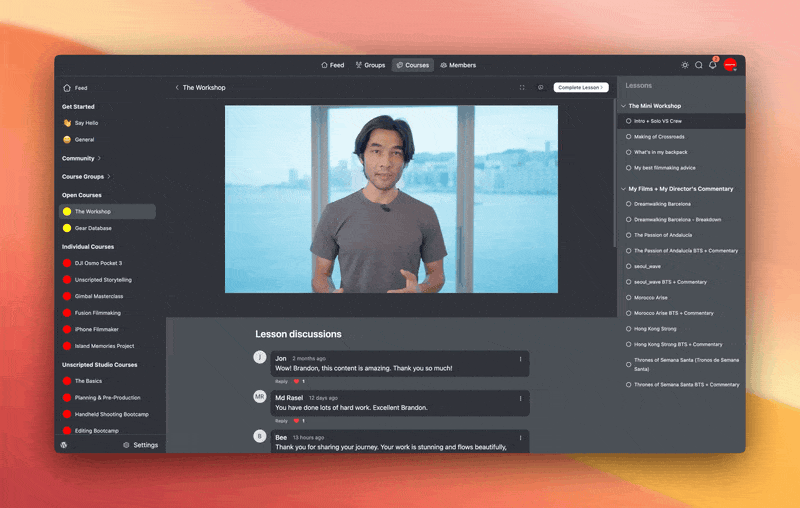Click the WordPress icon at sidebar bottom

(64, 445)
